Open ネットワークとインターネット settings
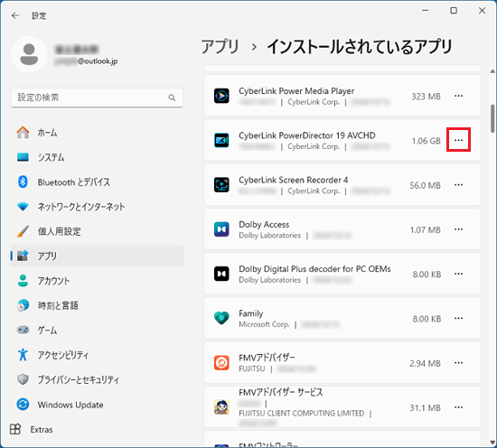 pos(97,207)
